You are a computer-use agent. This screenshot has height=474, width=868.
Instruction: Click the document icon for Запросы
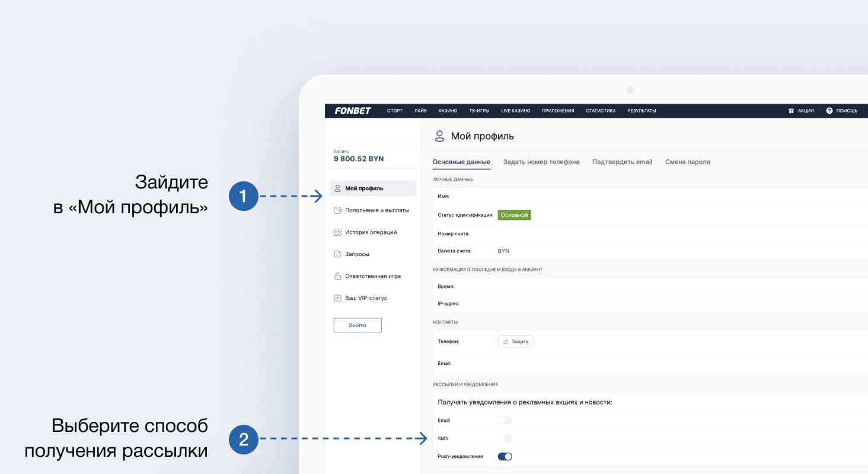click(338, 254)
